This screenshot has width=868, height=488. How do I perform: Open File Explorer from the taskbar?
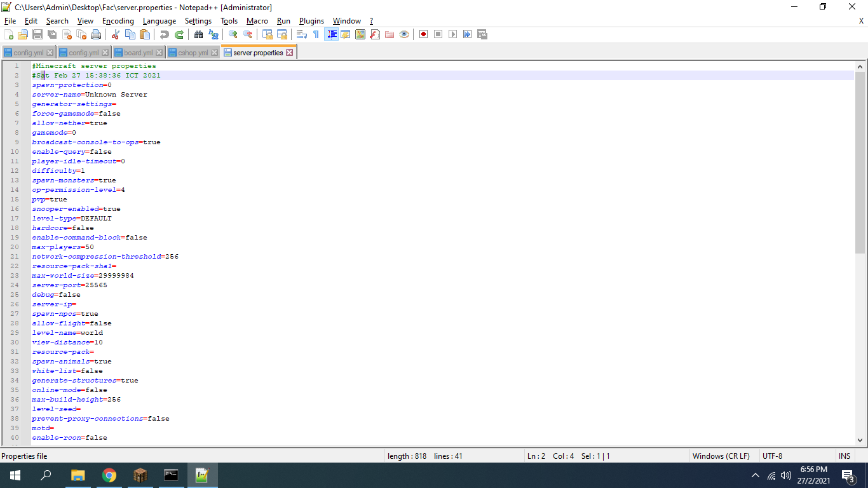[x=78, y=475]
